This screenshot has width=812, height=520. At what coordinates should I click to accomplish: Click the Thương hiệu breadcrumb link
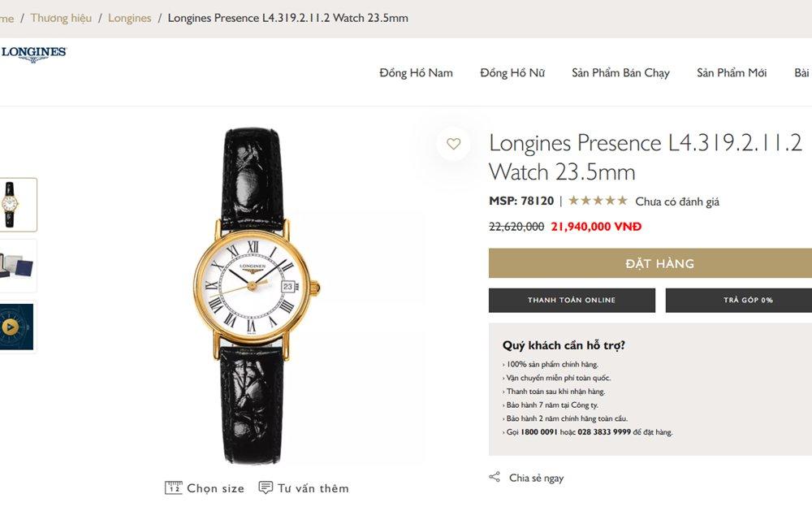point(61,18)
